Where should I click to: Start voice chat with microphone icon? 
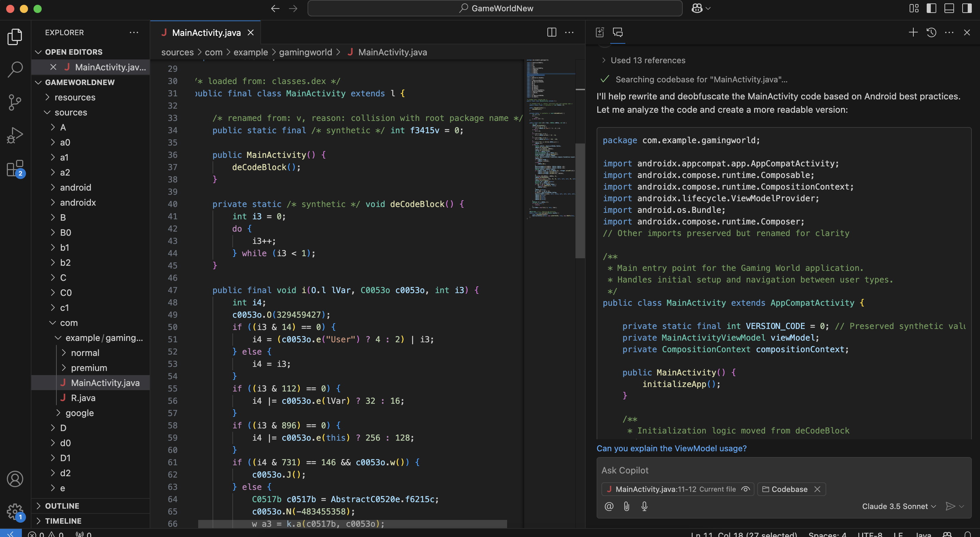tap(644, 506)
